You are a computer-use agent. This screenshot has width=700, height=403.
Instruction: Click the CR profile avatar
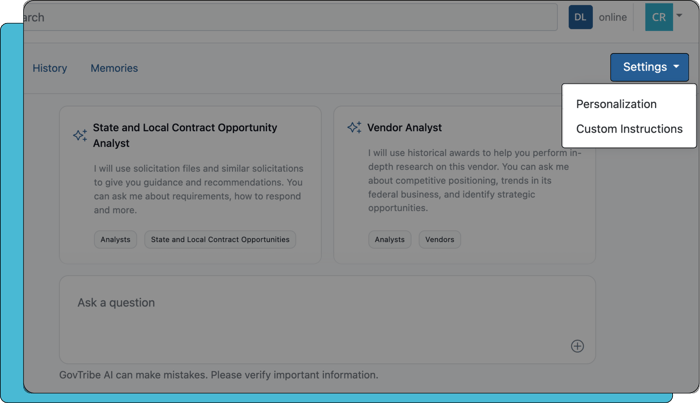tap(658, 17)
